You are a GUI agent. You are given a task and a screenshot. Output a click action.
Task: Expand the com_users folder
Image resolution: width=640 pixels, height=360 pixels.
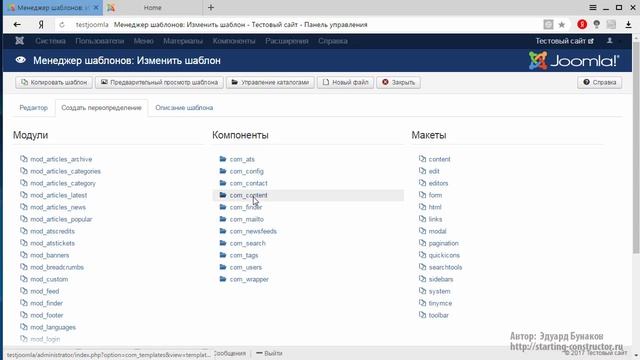246,267
